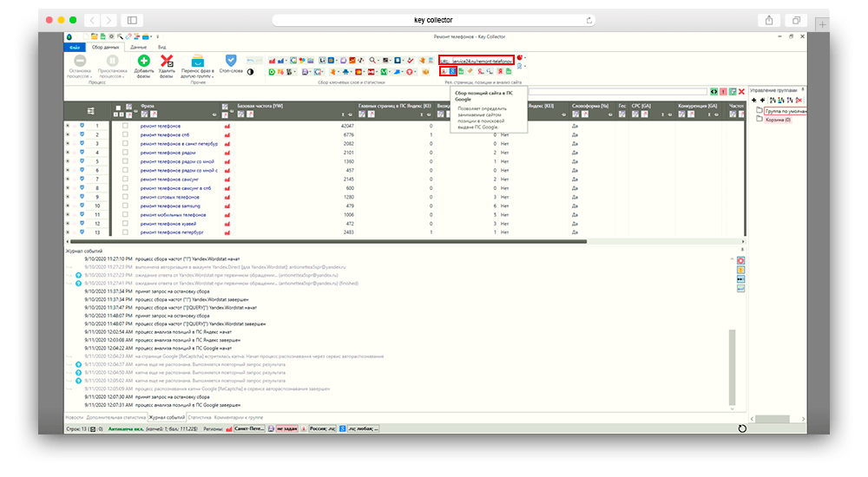Click the table horizontal scrollbar
868x477 pixels.
tap(328, 241)
